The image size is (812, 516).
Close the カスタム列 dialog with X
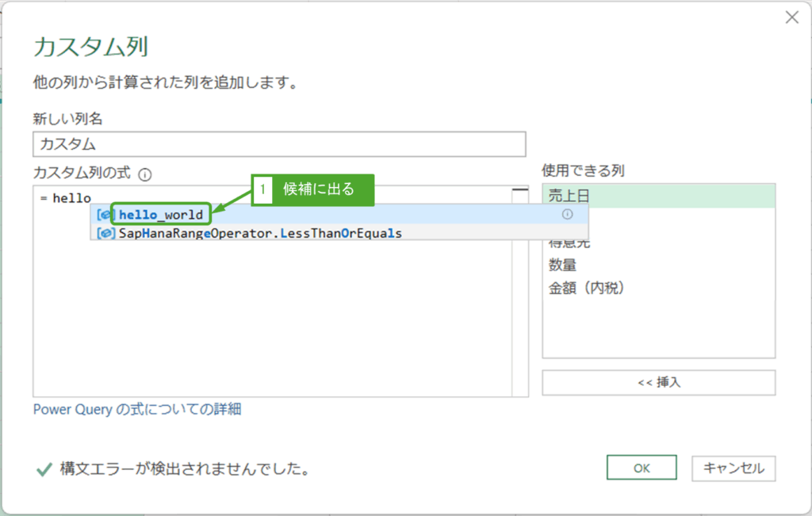(x=791, y=17)
